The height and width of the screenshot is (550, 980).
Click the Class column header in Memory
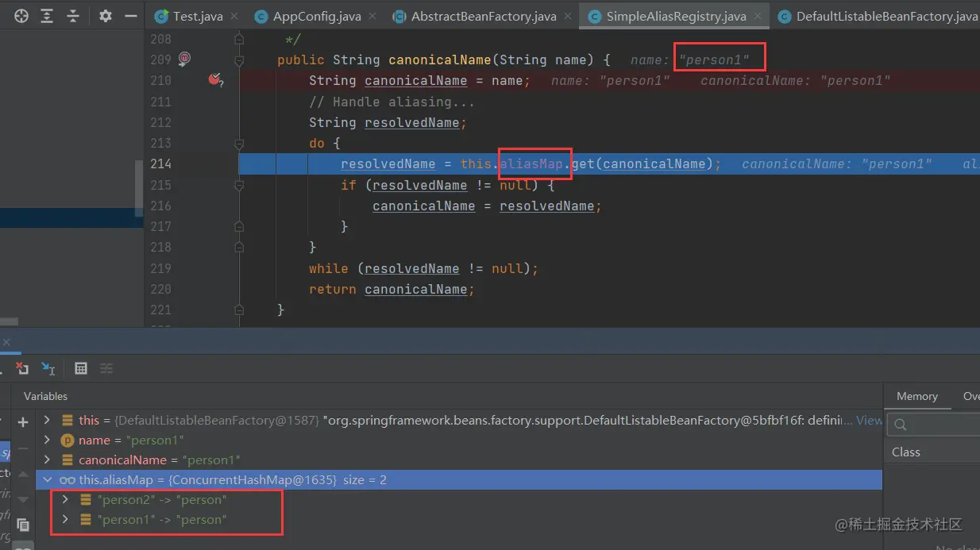tap(905, 452)
